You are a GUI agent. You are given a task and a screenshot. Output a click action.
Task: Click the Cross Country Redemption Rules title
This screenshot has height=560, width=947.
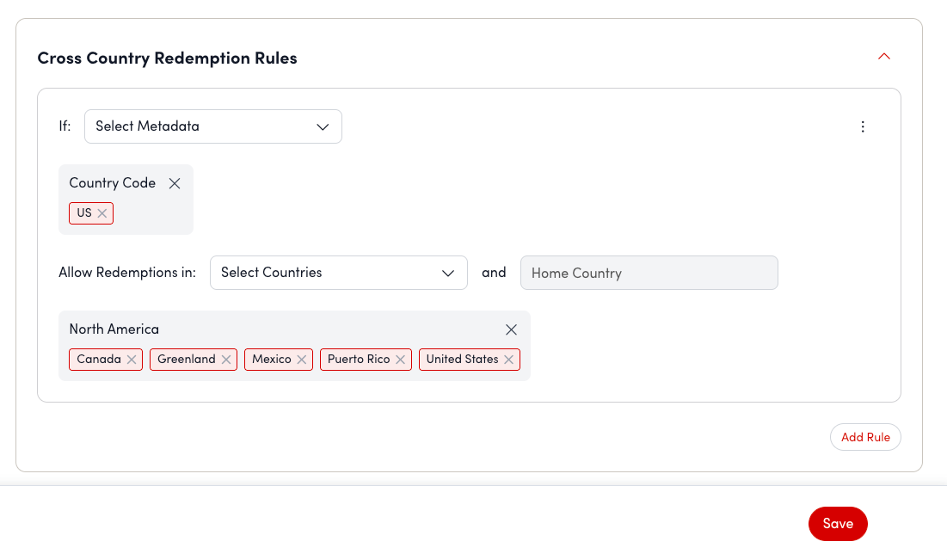click(x=167, y=58)
